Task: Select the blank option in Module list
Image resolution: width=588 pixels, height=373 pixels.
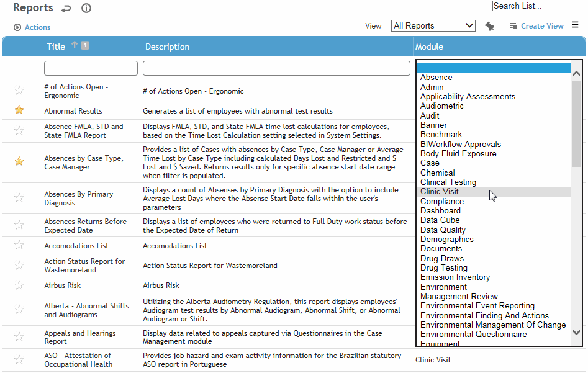Action: pos(494,68)
